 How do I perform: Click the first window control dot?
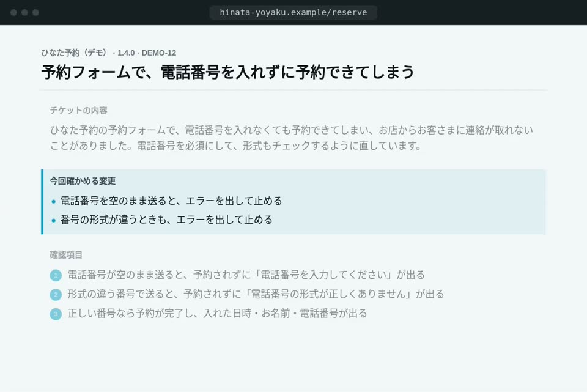tap(13, 12)
